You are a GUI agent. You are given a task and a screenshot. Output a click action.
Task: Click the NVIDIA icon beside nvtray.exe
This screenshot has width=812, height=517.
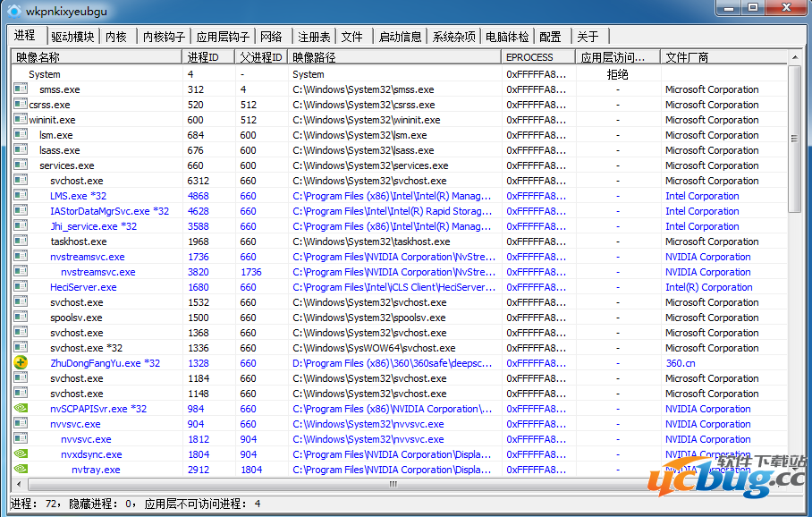click(21, 469)
